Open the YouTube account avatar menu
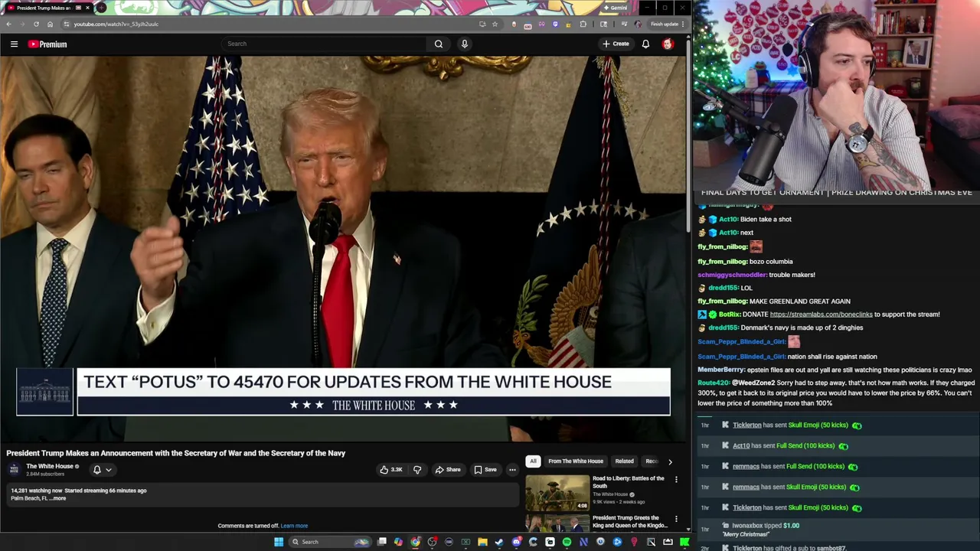 point(668,44)
